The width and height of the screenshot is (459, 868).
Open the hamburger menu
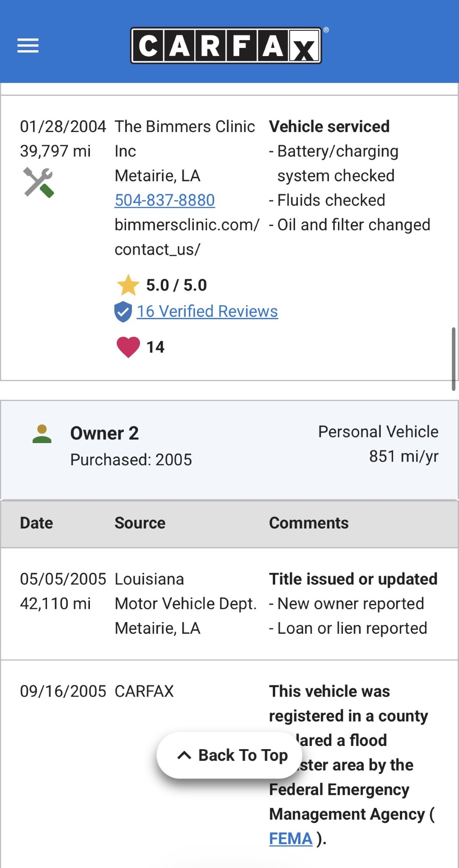28,46
